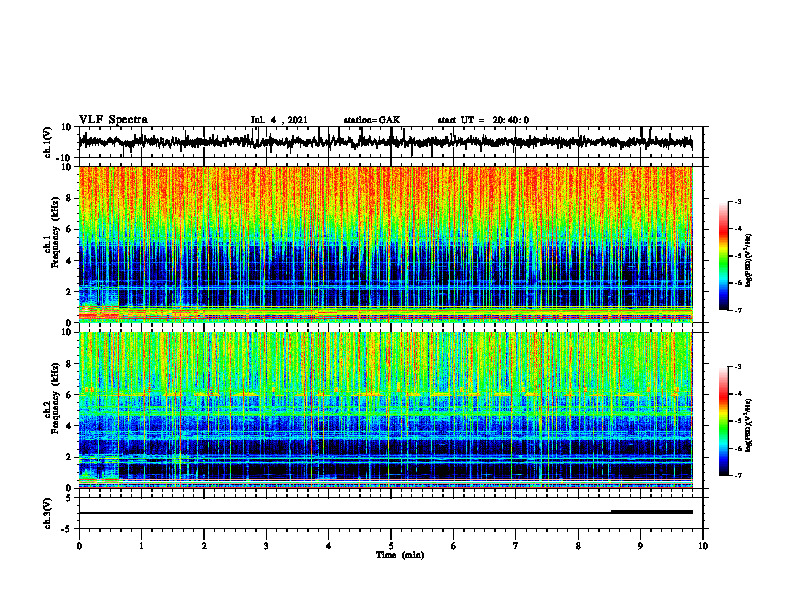Viewport: 792px width, 612px height.
Task: Click the "-7" tick on ch.1 colorbar
Action: tap(738, 310)
